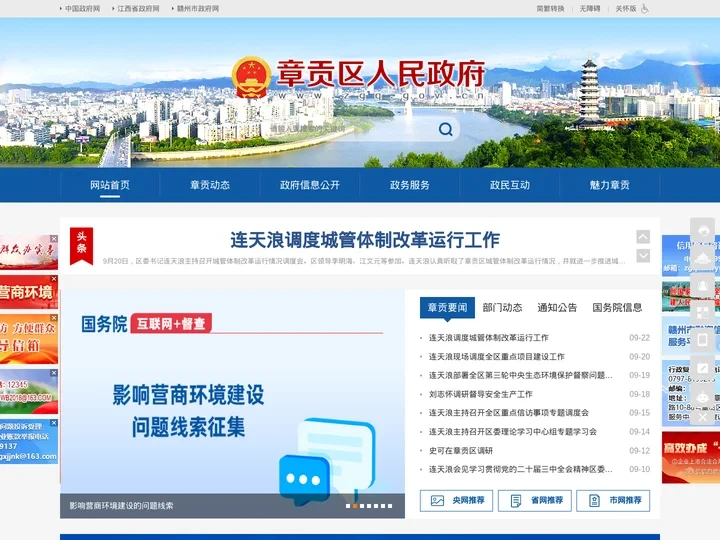Open the 章贡动态 nav item
Viewport: 720px width, 540px height.
point(210,185)
